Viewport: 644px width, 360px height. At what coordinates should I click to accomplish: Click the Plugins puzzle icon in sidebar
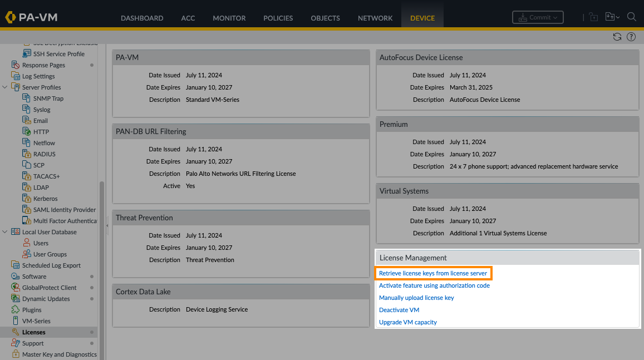coord(16,310)
